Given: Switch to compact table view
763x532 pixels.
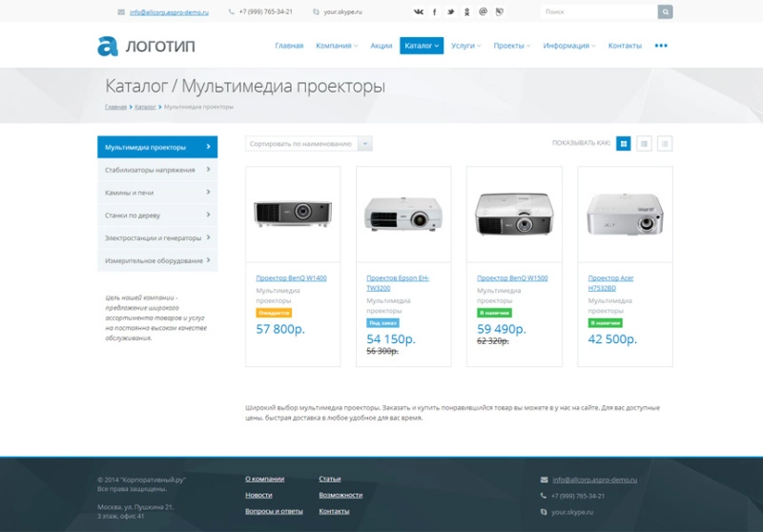Looking at the screenshot, I should point(665,144).
